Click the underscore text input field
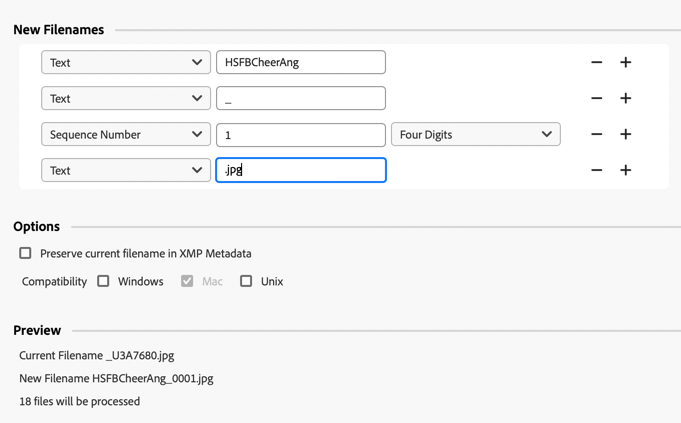 [x=301, y=98]
